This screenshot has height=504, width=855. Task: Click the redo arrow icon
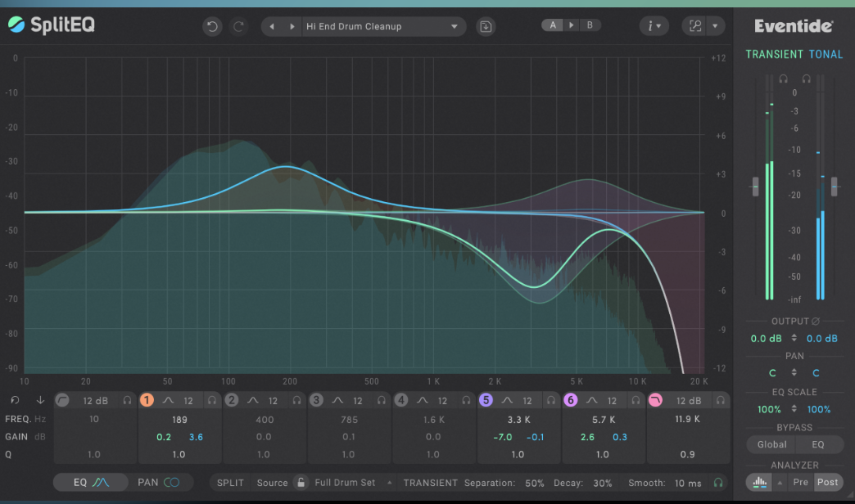[x=238, y=26]
